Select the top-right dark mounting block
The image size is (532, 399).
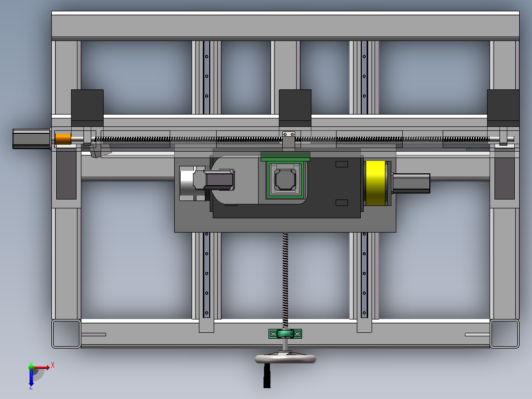(x=503, y=108)
